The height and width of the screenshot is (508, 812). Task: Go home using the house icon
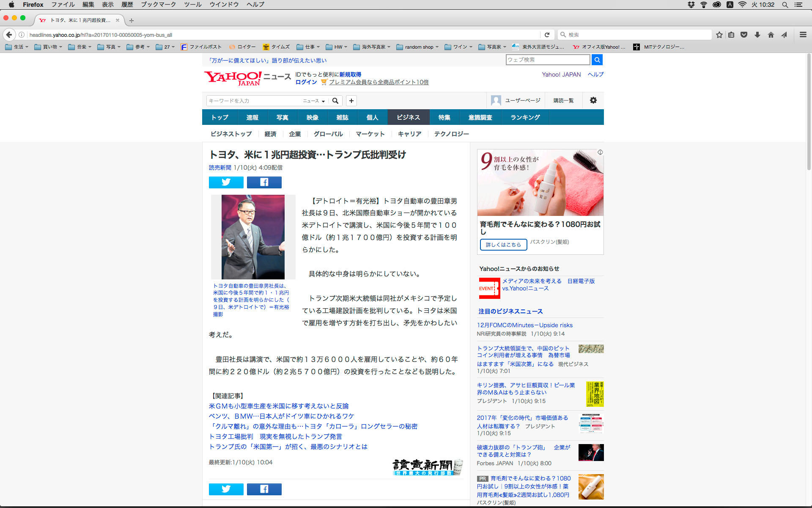[771, 35]
